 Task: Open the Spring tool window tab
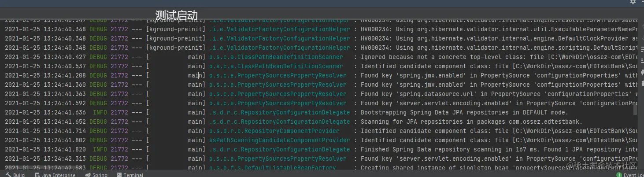tap(96, 175)
